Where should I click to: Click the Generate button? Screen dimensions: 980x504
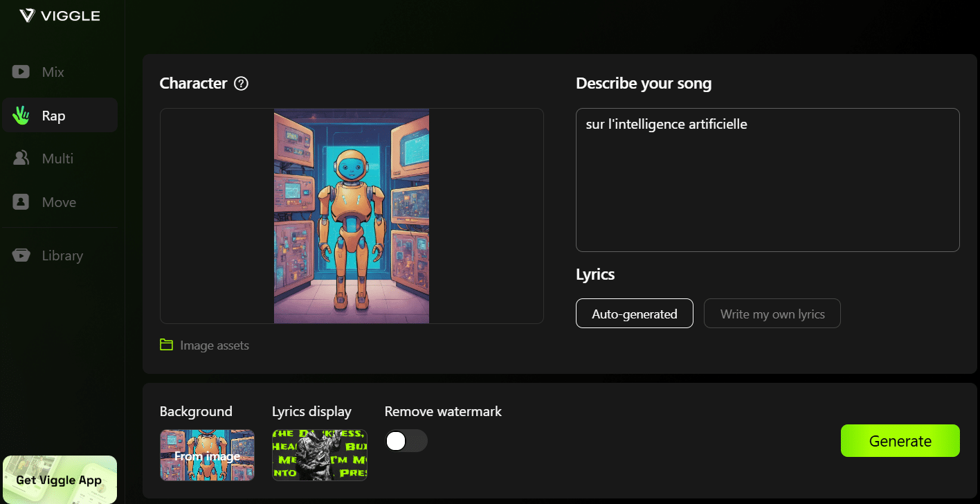tap(900, 440)
